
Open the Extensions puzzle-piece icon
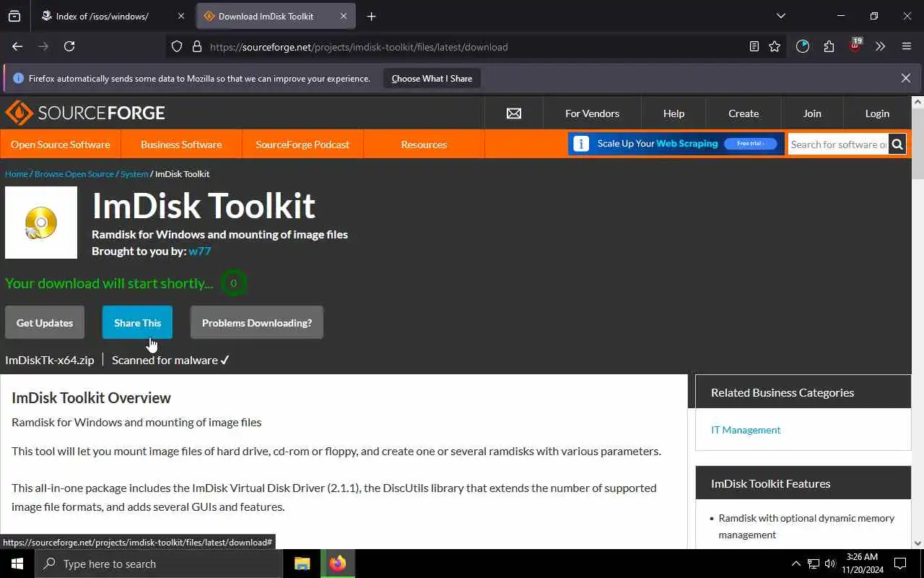coord(829,46)
